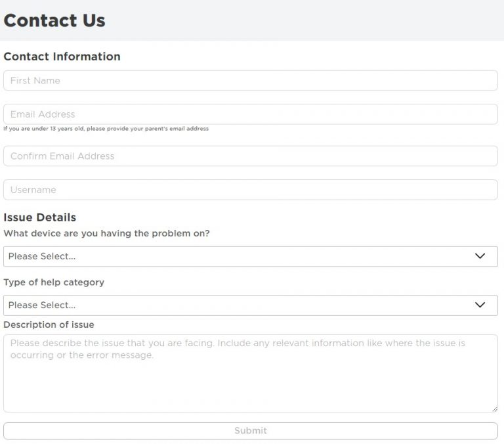Click the First Name input field
504x444 pixels.
pos(250,81)
